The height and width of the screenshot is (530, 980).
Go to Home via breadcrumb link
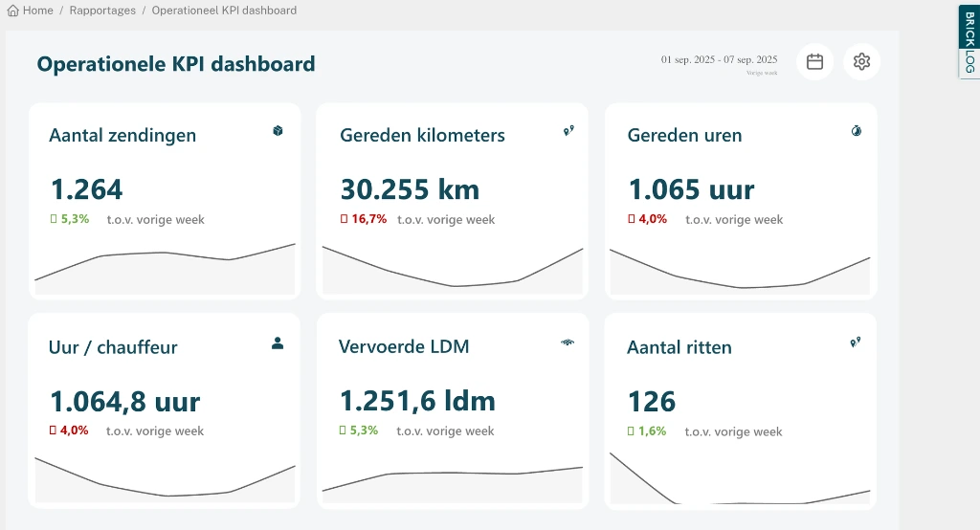coord(38,11)
